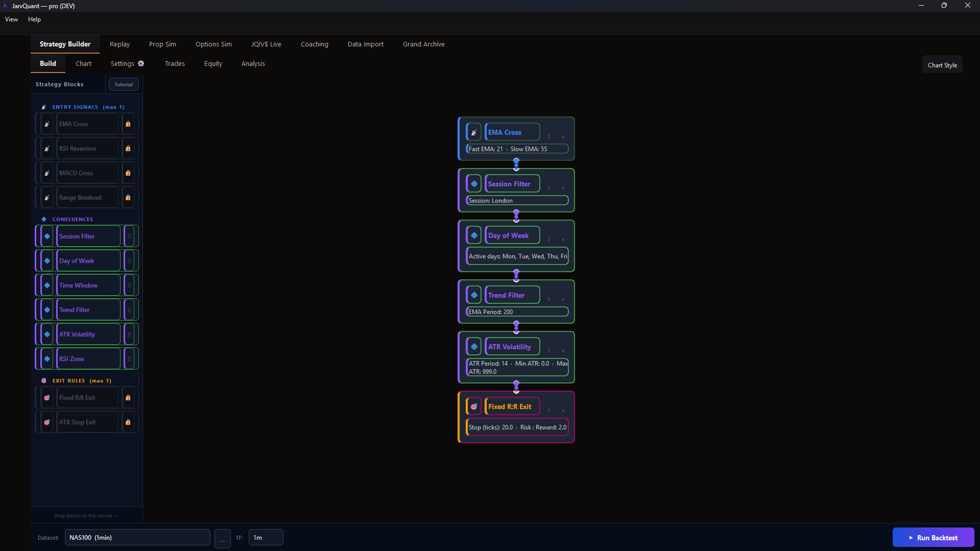This screenshot has width=980, height=551.
Task: Click the drag handle on sidebar Trend Filter
Action: point(129,310)
